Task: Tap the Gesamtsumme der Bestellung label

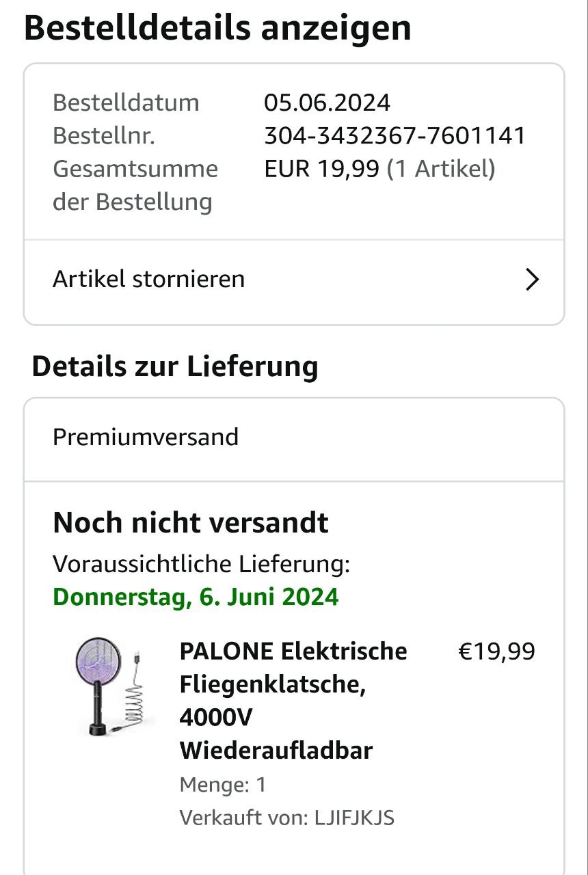Action: [x=135, y=185]
